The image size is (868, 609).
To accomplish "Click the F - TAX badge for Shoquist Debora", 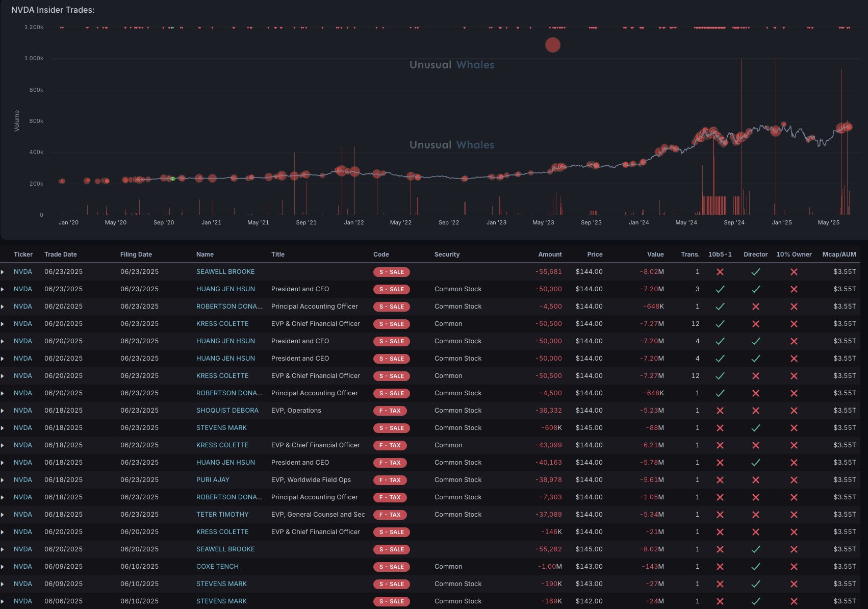I will (391, 411).
